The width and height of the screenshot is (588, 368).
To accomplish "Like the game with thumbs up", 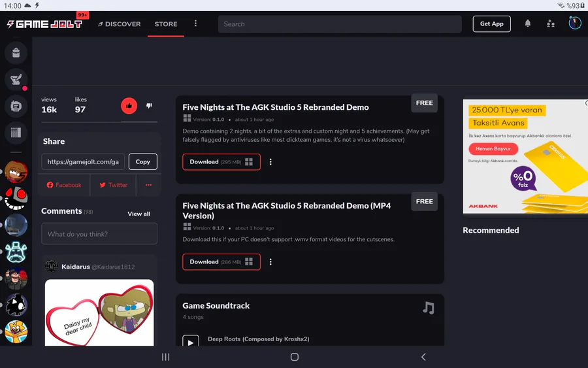I will (x=129, y=106).
